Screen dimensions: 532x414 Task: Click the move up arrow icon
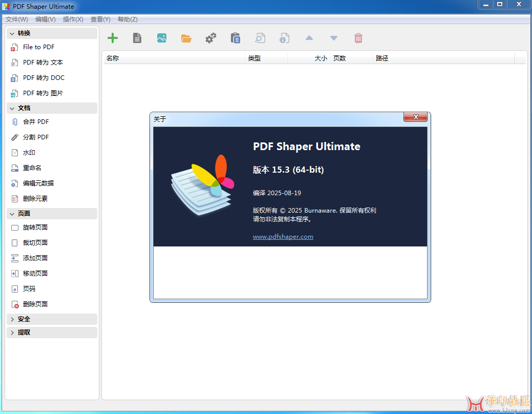click(x=309, y=38)
